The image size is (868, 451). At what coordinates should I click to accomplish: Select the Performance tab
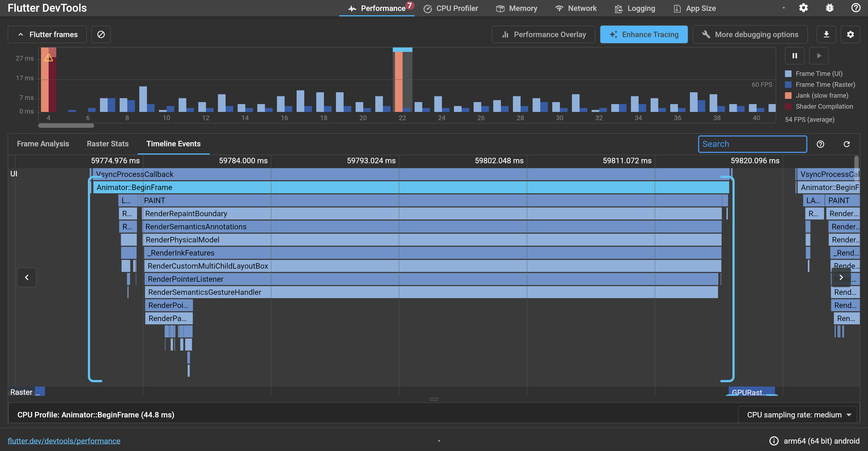(x=377, y=8)
